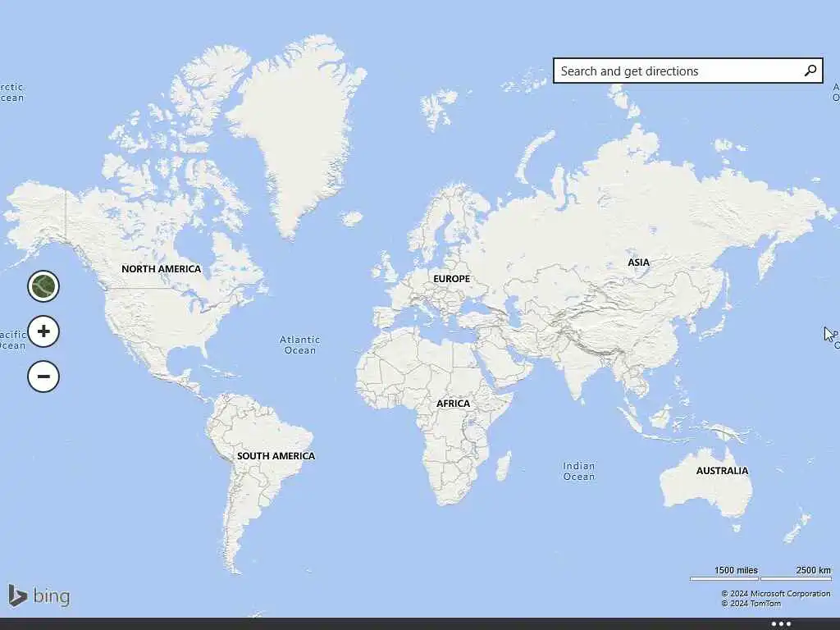Click the search magnifier icon
840x630 pixels.
[810, 71]
